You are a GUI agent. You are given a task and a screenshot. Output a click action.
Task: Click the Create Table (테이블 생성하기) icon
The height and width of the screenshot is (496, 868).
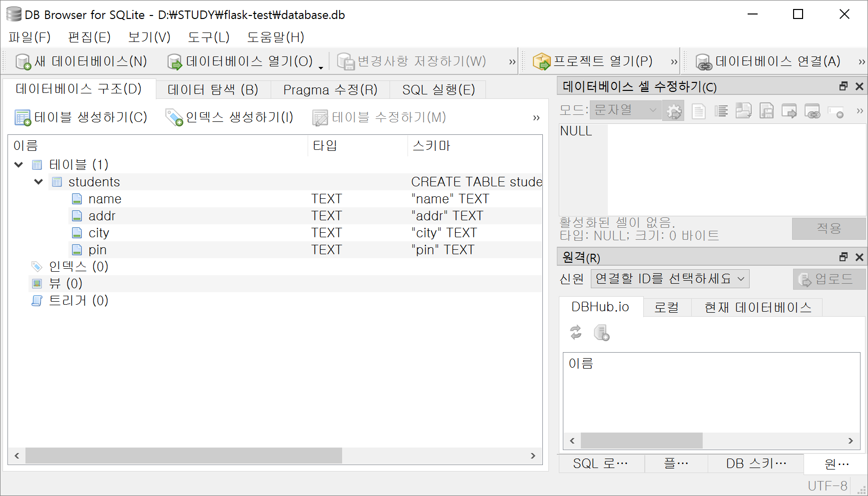(22, 117)
